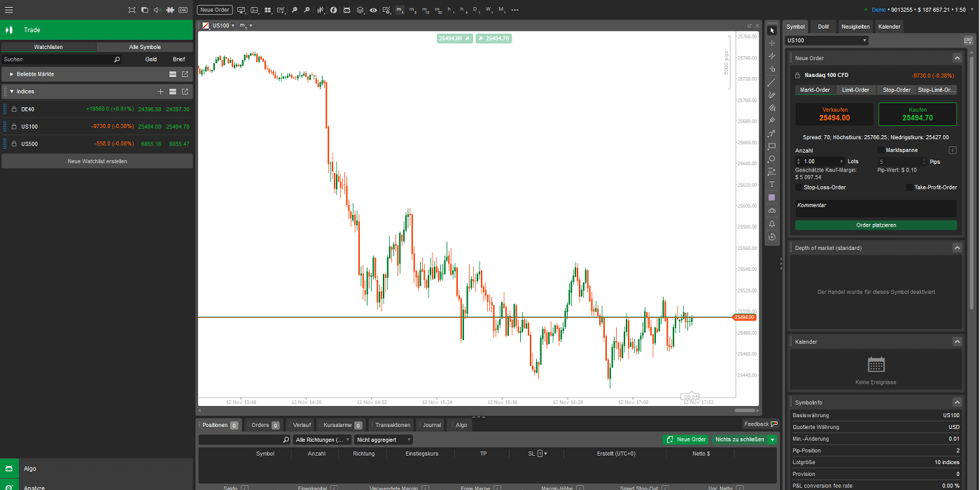Click the price alert bell icon
Image resolution: width=980 pixels, height=490 pixels.
click(772, 223)
